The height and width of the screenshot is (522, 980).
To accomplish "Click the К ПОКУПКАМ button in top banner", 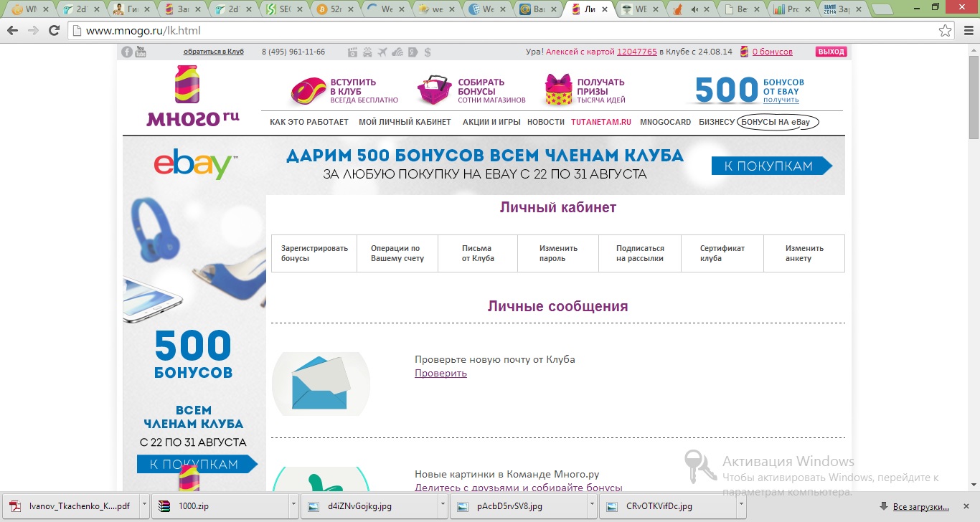I will pos(772,166).
